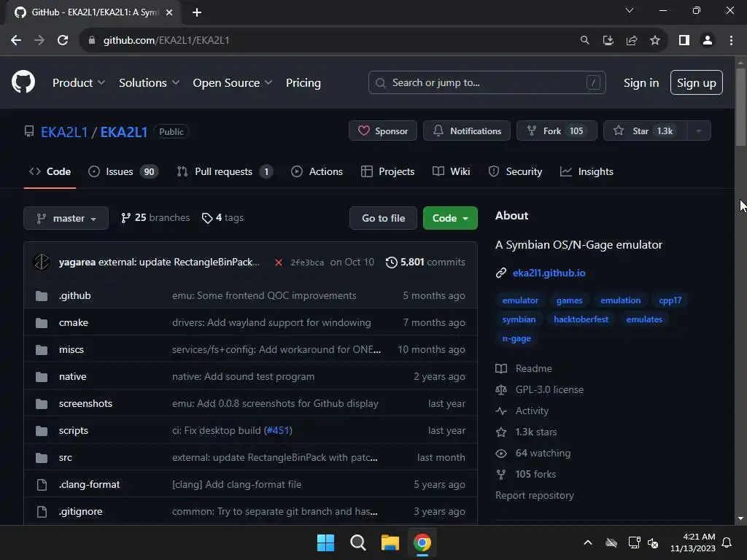Click the GitHub octocat logo
Screen dimensions: 747x560
click(x=23, y=82)
